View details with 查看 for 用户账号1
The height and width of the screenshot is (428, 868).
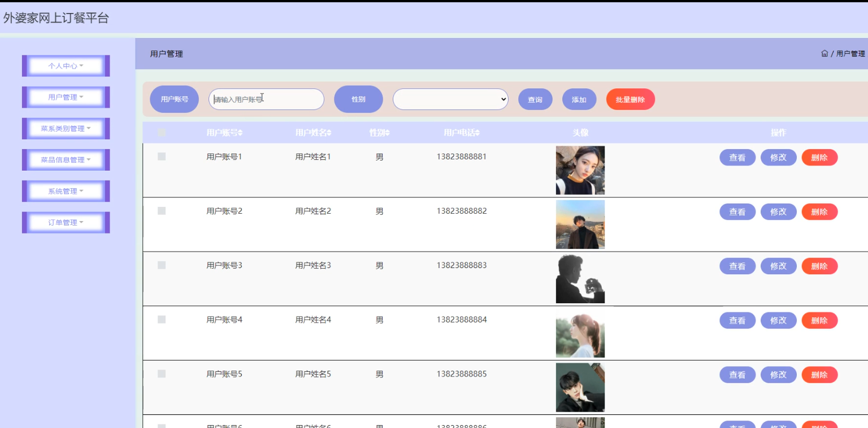coord(737,158)
